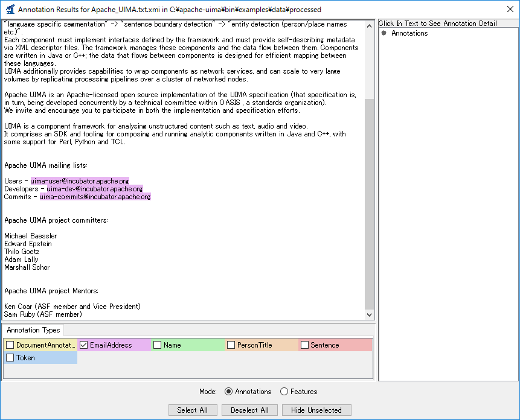Click highlighted uima-user@incubator.apache.org address
This screenshot has height=420, width=520.
[80, 181]
